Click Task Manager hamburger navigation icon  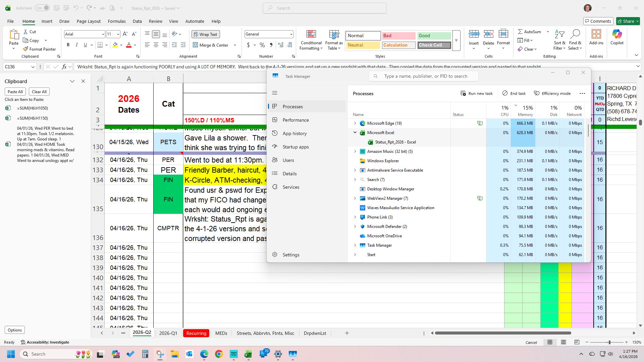275,93
